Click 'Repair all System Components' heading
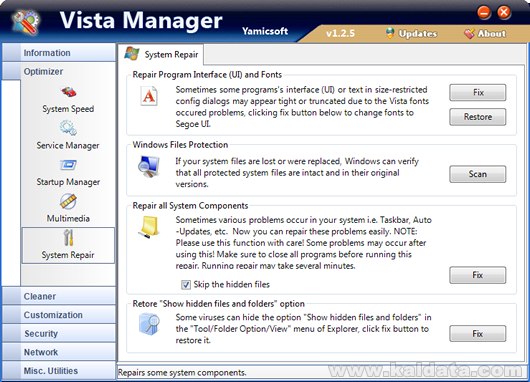 point(190,206)
